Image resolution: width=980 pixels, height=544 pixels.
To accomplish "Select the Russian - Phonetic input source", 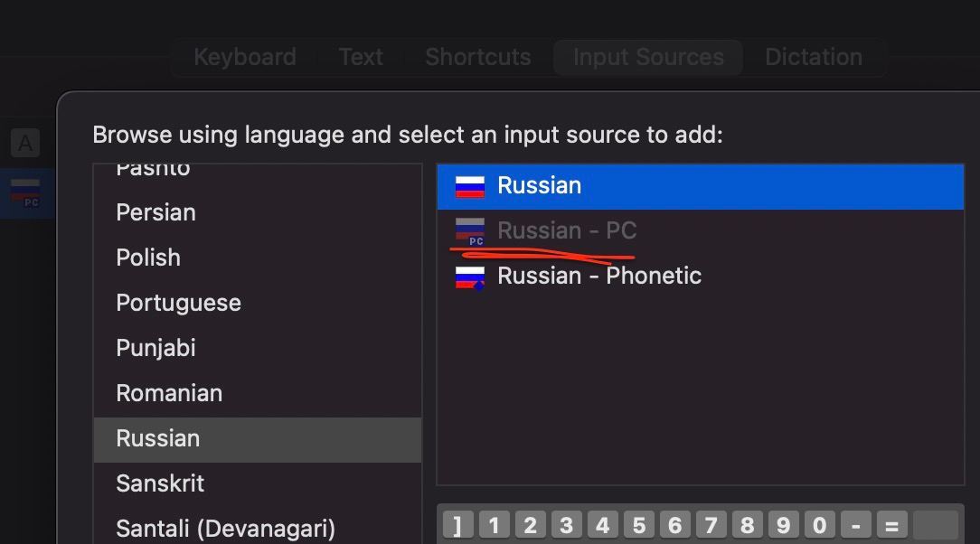I will pyautogui.click(x=599, y=276).
